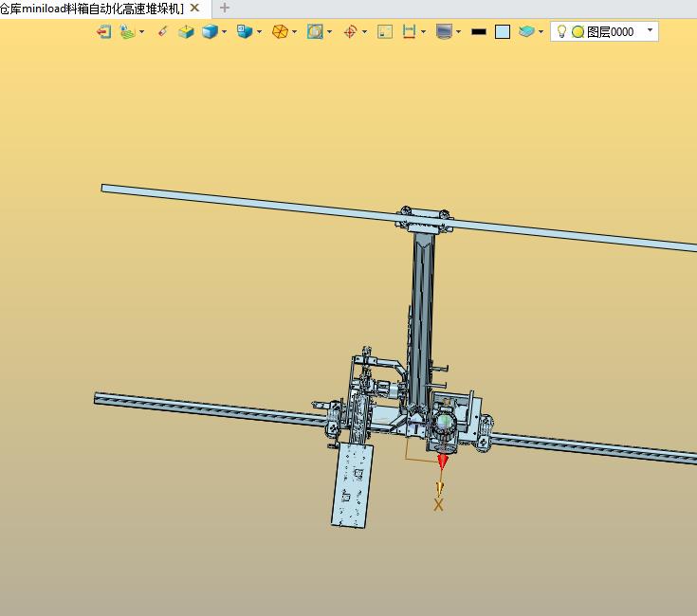Click the sketch plane icon with green grid
697x616 pixels.
(x=127, y=32)
